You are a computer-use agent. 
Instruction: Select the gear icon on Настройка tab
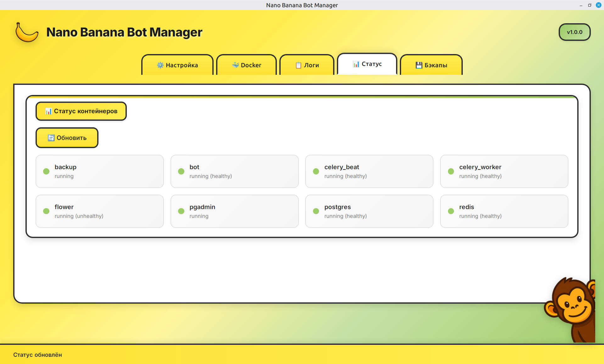click(160, 65)
